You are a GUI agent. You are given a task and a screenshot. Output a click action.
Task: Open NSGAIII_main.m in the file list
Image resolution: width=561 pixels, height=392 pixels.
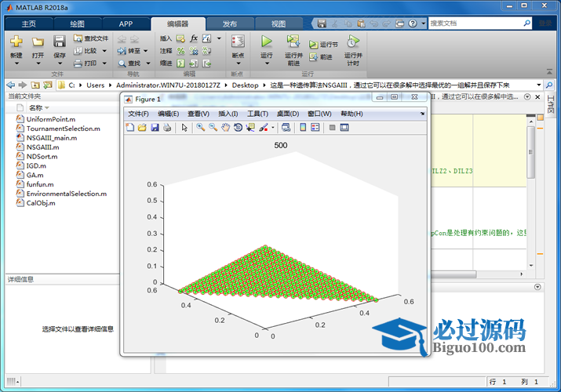(52, 137)
